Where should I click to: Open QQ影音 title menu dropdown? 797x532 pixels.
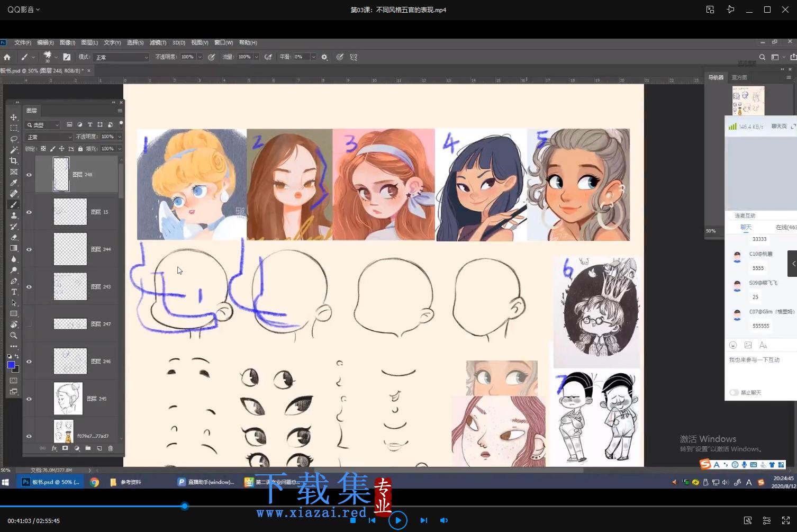[x=24, y=10]
